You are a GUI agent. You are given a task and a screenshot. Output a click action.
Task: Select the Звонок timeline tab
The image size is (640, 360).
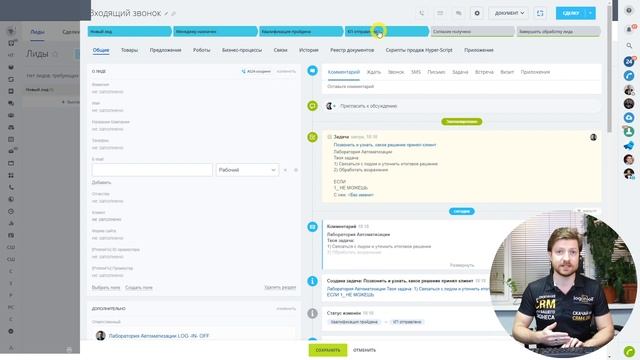pos(396,72)
